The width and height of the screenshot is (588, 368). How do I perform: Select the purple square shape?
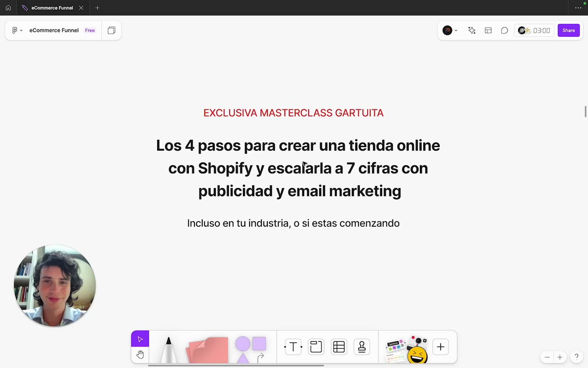coord(259,344)
